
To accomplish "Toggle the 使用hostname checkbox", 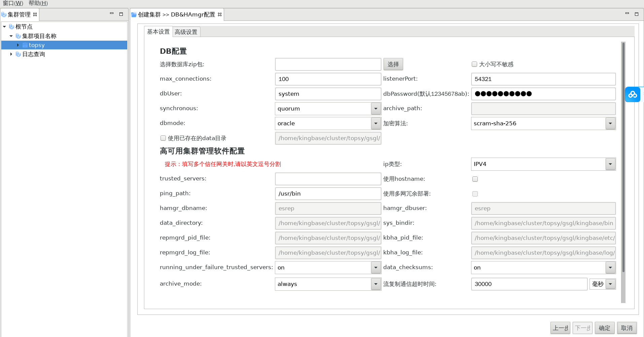I will 475,179.
